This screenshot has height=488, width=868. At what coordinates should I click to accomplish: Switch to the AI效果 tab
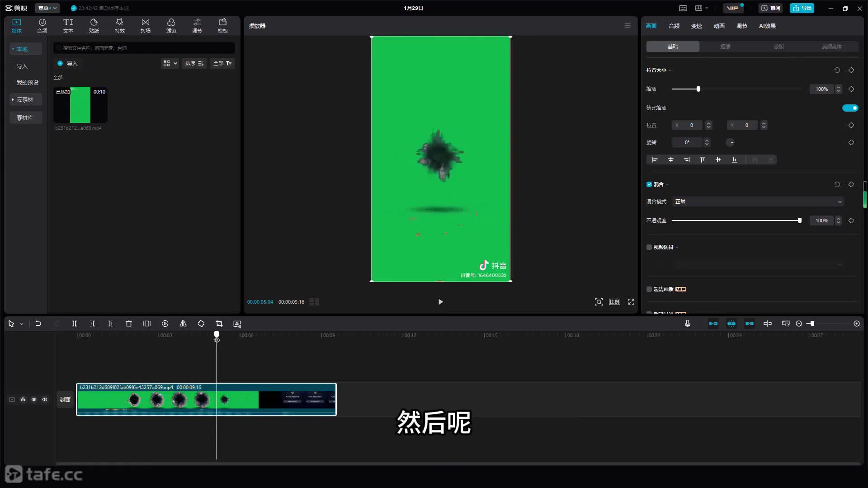click(x=767, y=26)
